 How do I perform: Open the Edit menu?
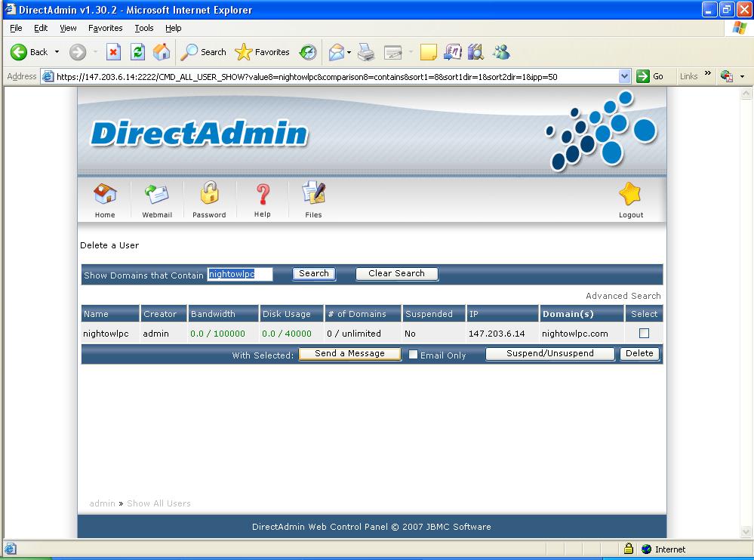(41, 28)
